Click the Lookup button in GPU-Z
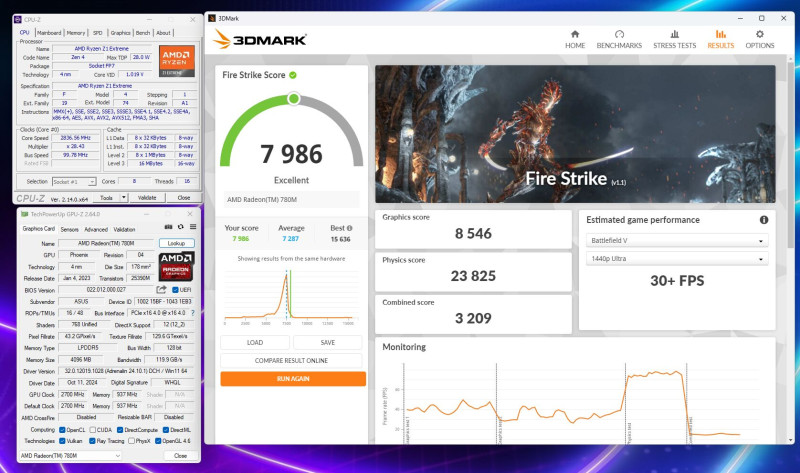Viewport: 800px width, 473px height. [x=177, y=243]
